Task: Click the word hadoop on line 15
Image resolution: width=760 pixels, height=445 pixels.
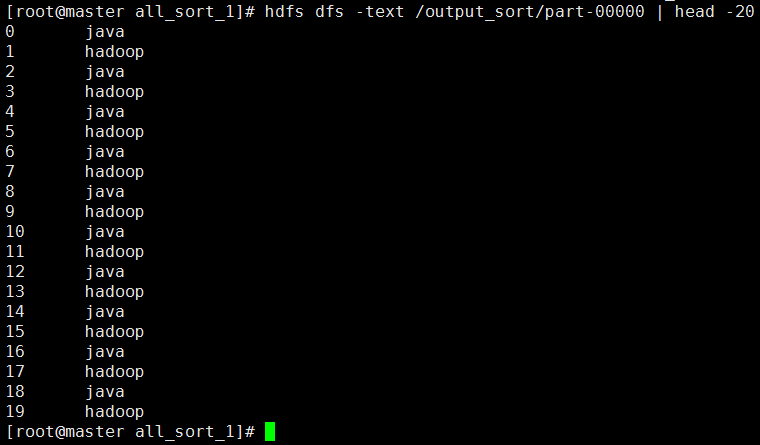Action: tap(114, 332)
